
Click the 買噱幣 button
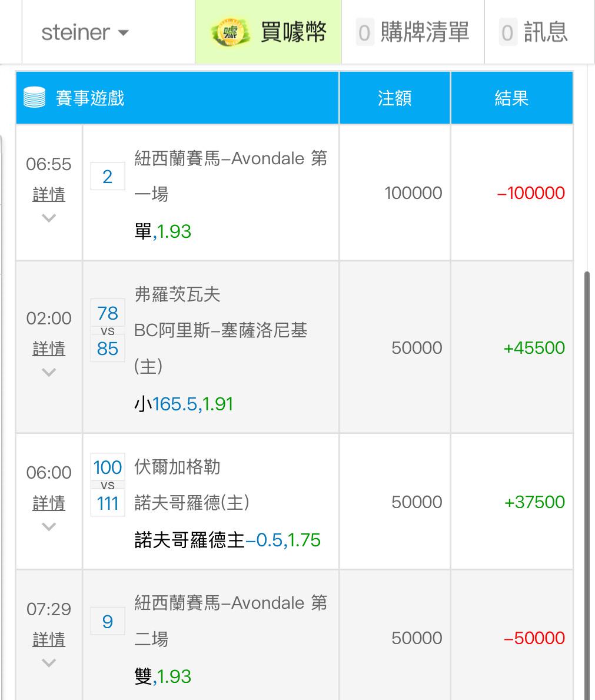click(292, 32)
